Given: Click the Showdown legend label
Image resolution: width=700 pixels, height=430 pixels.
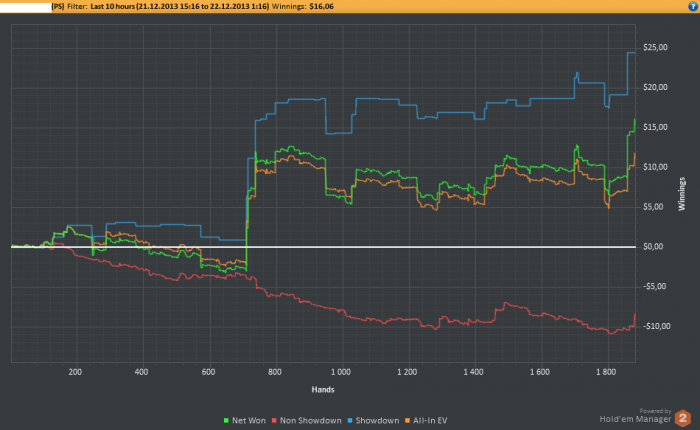Looking at the screenshot, I should (x=377, y=421).
